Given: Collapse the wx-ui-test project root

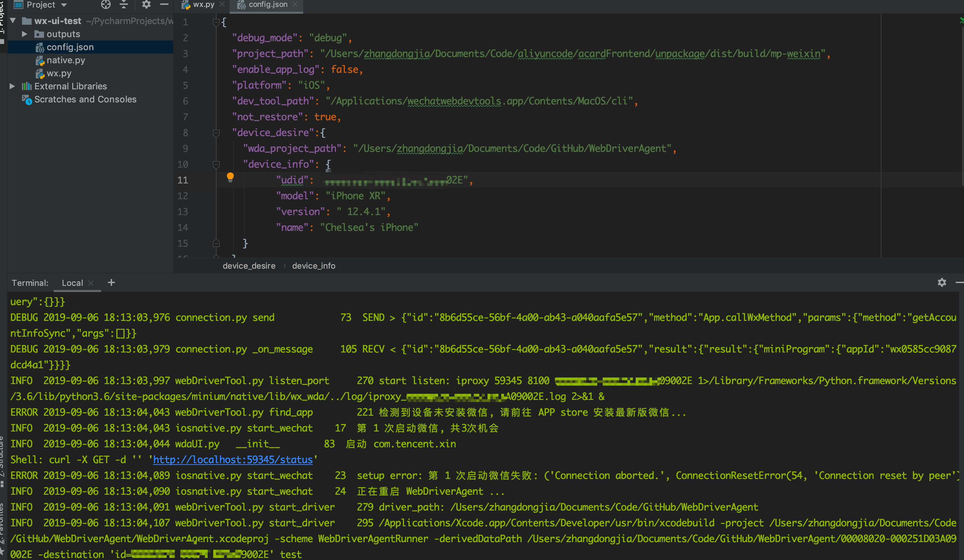Looking at the screenshot, I should (13, 21).
